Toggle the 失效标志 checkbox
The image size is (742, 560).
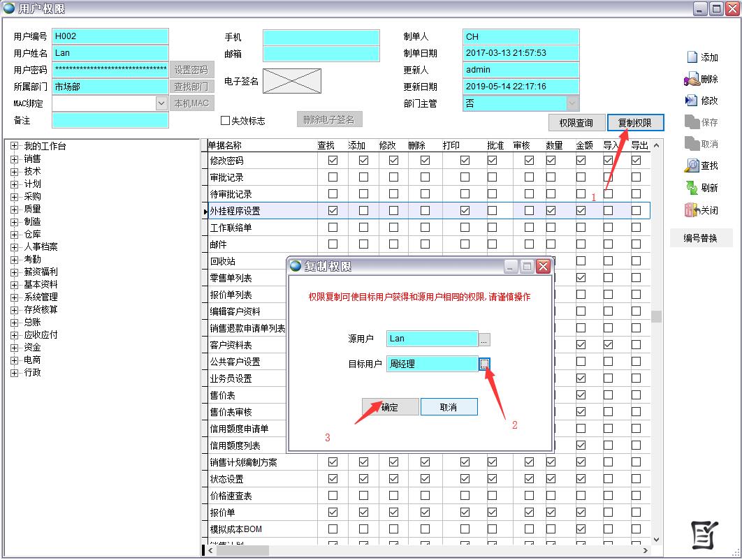225,121
